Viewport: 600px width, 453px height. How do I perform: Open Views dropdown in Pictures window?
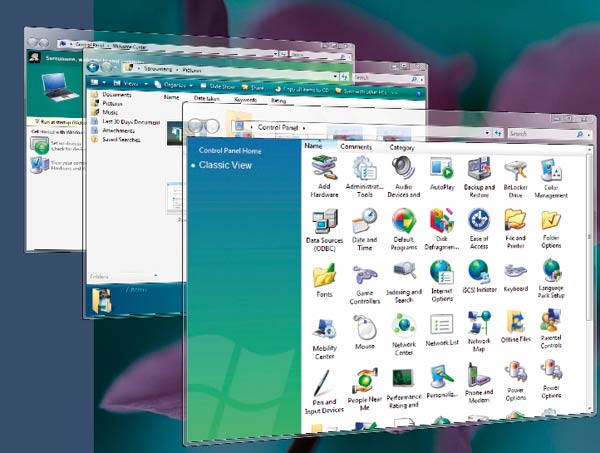point(146,83)
